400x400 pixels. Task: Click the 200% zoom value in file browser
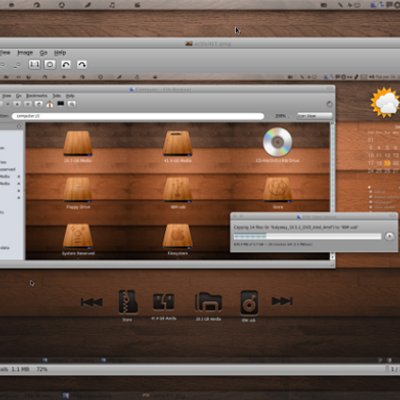[280, 116]
